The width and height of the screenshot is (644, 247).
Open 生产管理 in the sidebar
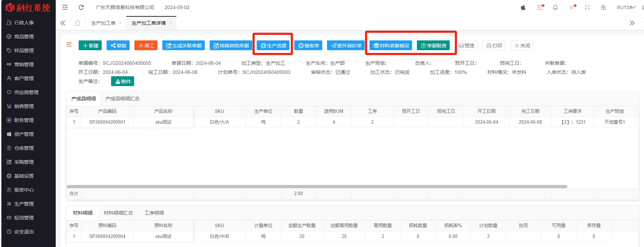click(29, 204)
